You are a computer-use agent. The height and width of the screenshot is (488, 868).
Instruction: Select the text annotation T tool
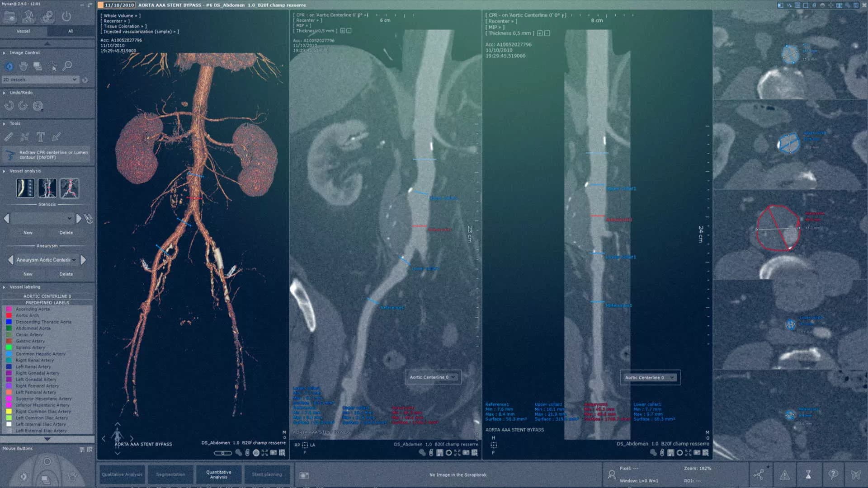(40, 136)
